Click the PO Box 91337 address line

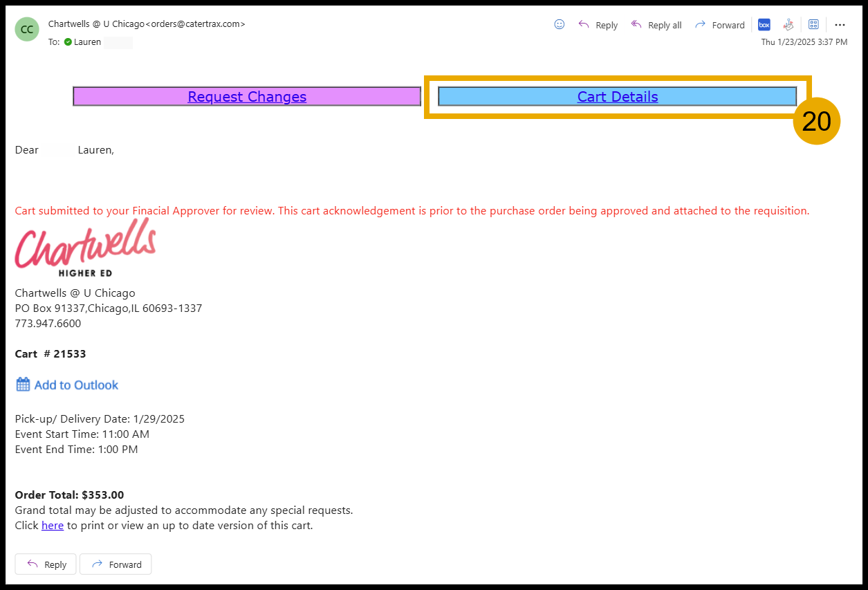coord(109,308)
